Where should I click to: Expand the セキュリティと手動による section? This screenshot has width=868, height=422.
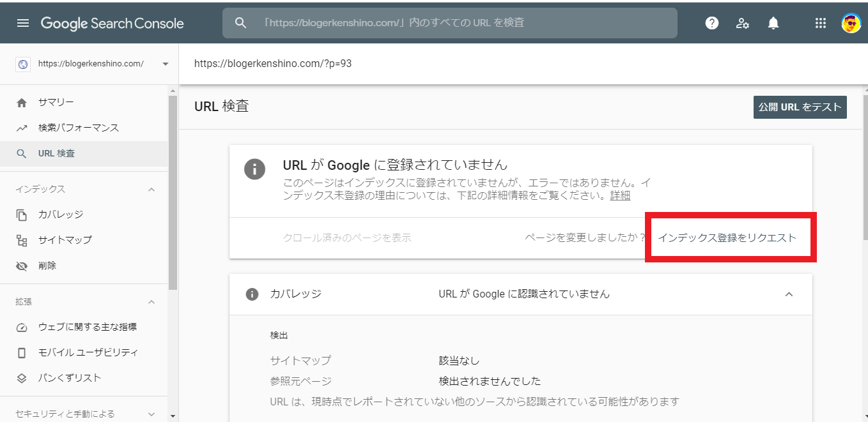click(x=151, y=414)
